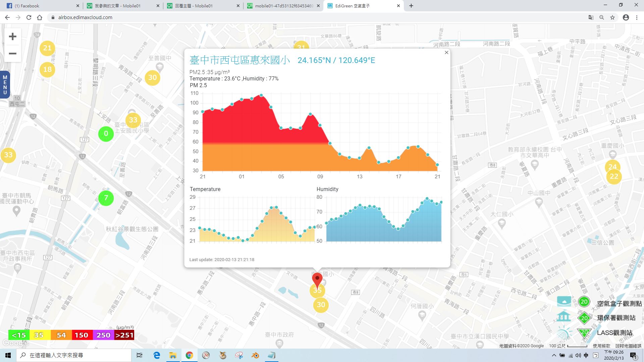
Task: Click the 150 red legend swatch
Action: pyautogui.click(x=82, y=335)
